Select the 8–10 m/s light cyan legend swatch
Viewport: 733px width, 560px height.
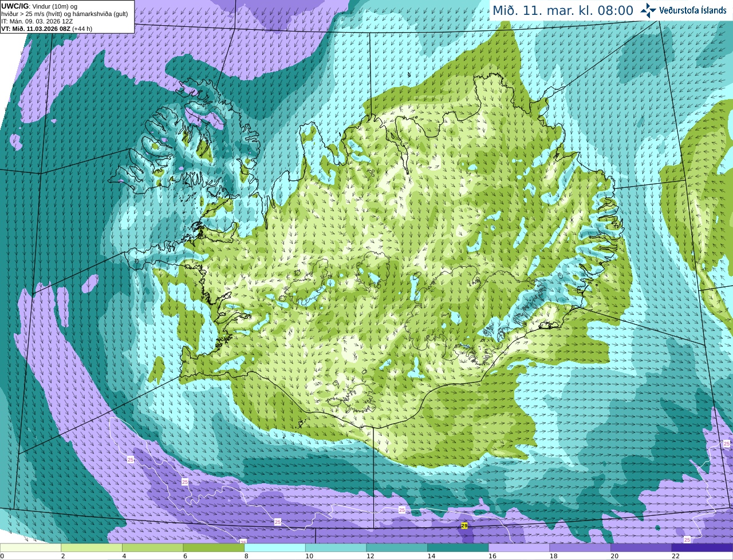(275, 547)
